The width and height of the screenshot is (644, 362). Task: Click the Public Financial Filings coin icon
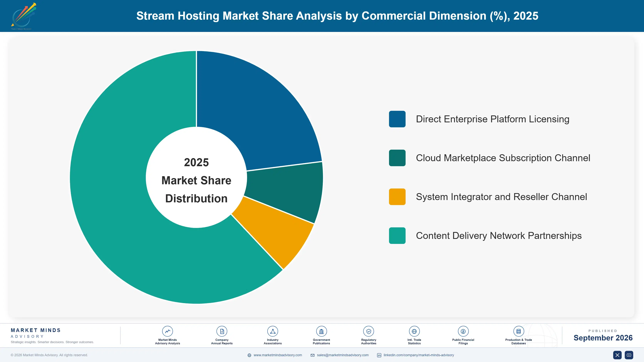click(463, 331)
